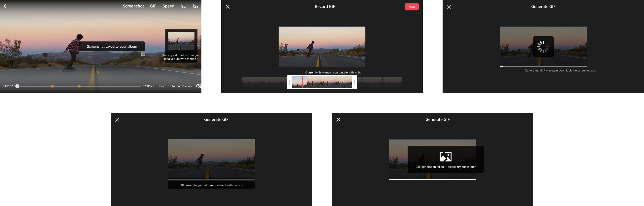
Task: Click the Screenshot option in the top bar
Action: click(133, 6)
